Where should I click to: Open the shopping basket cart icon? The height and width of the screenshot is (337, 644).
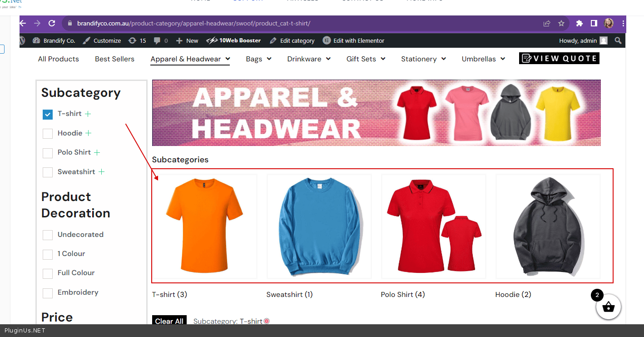point(608,307)
